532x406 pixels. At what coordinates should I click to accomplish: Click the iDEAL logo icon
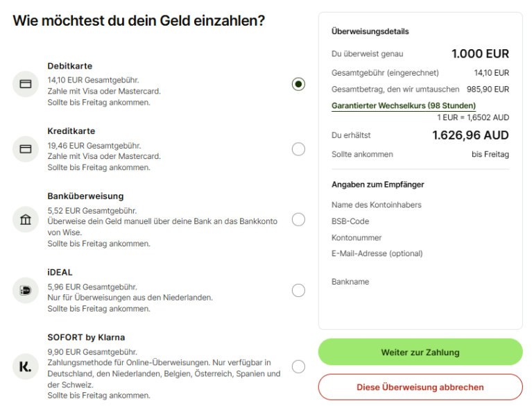pyautogui.click(x=26, y=291)
